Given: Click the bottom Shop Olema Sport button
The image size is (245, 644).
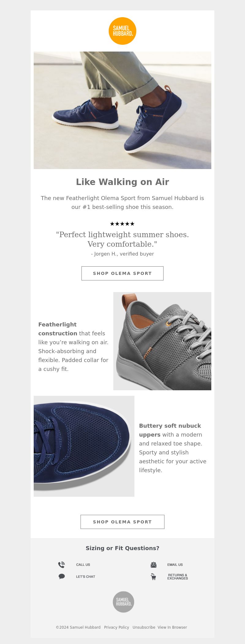Looking at the screenshot, I should (123, 522).
